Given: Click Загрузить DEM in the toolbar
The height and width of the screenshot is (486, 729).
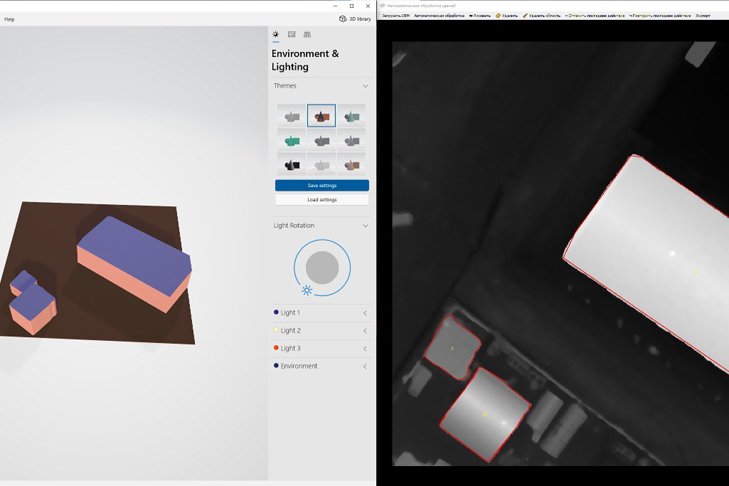Looking at the screenshot, I should pos(396,16).
